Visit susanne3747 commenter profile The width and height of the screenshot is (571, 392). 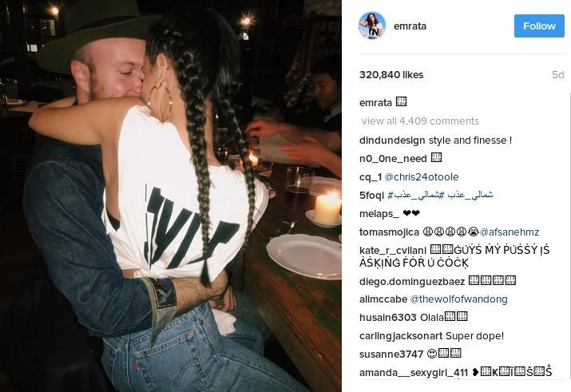(x=391, y=354)
